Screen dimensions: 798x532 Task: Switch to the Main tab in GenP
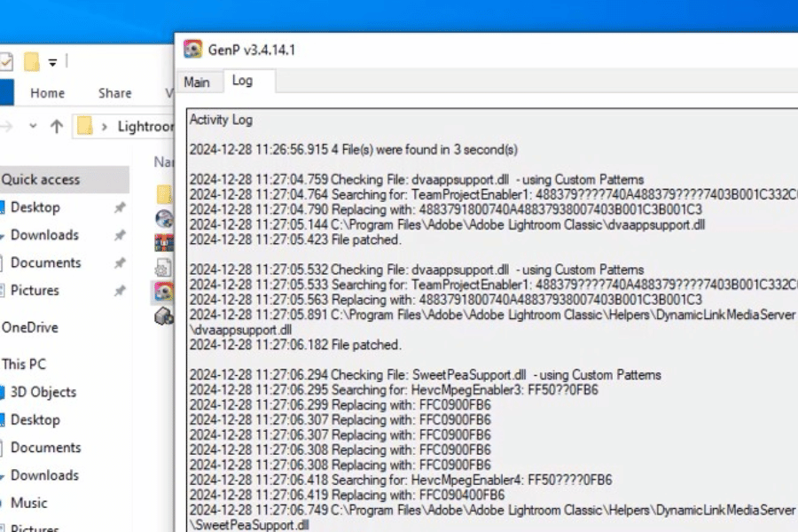point(197,82)
